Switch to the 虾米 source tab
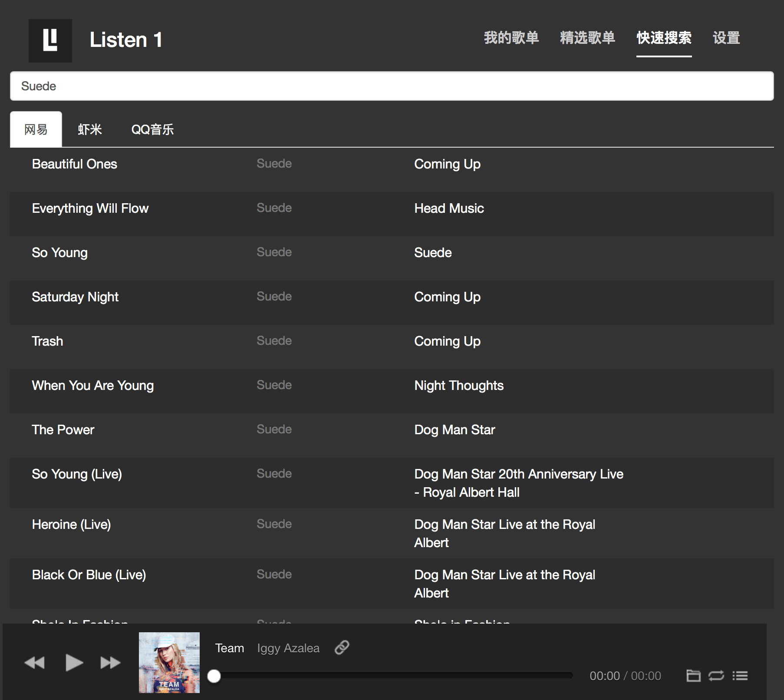Screen dimensions: 784x700 coord(90,129)
